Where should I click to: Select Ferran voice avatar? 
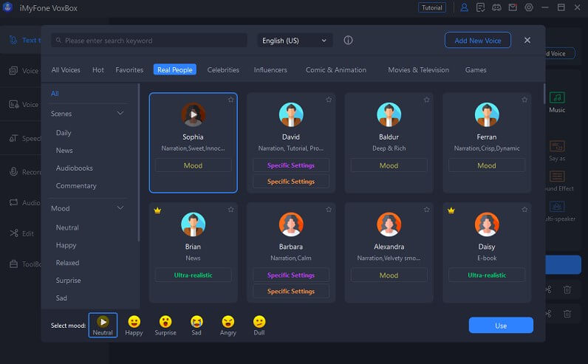tap(487, 114)
